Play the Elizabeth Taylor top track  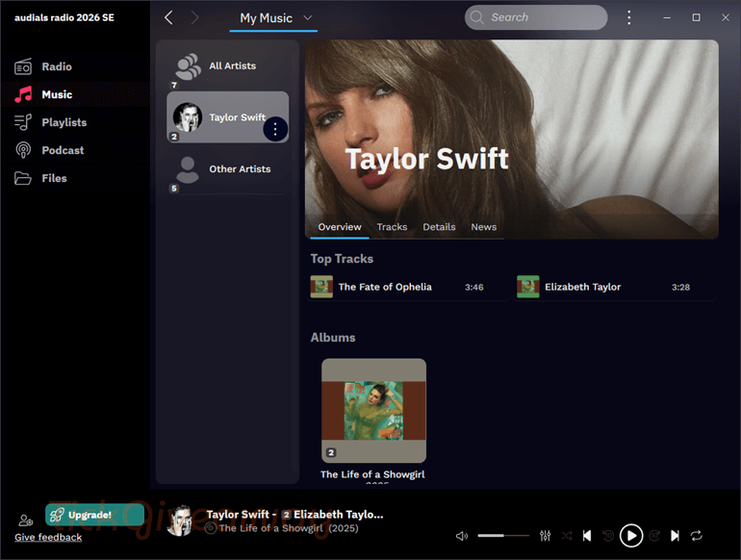click(615, 288)
